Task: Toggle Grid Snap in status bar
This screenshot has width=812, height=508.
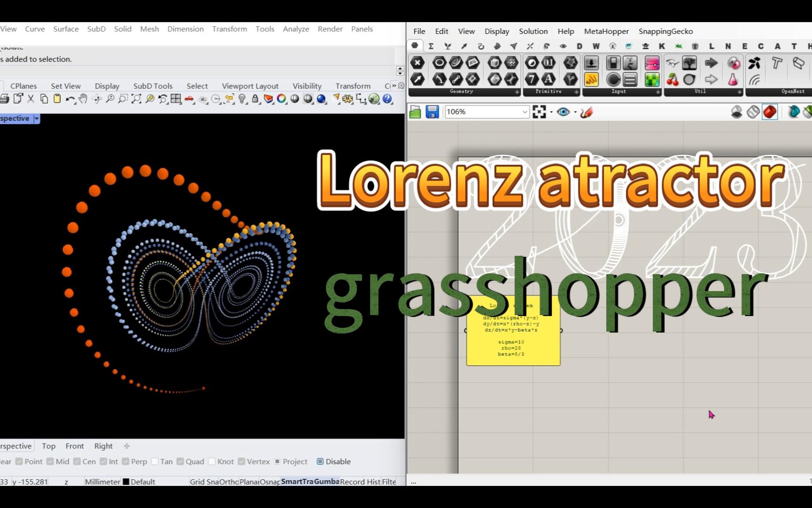Action: [x=204, y=482]
